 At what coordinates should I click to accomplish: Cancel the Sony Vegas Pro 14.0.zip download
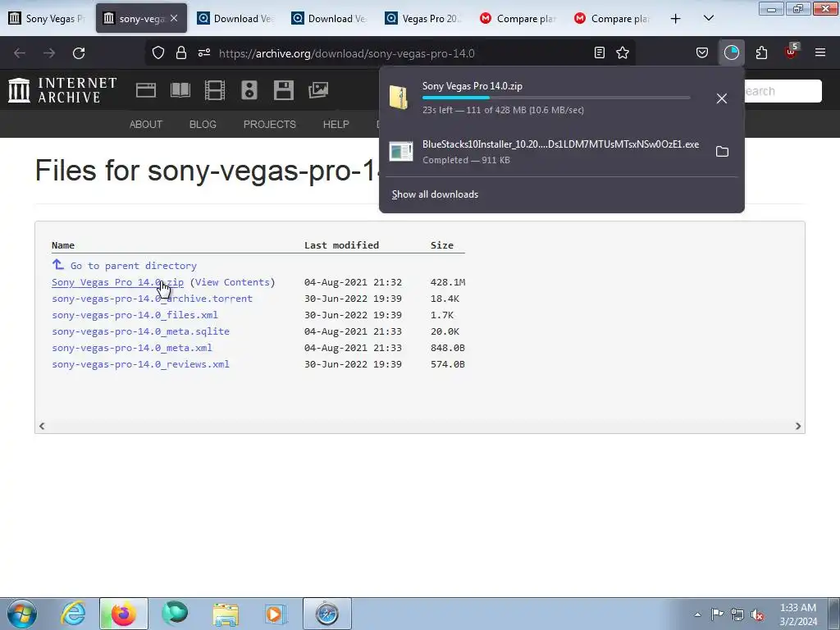[722, 98]
